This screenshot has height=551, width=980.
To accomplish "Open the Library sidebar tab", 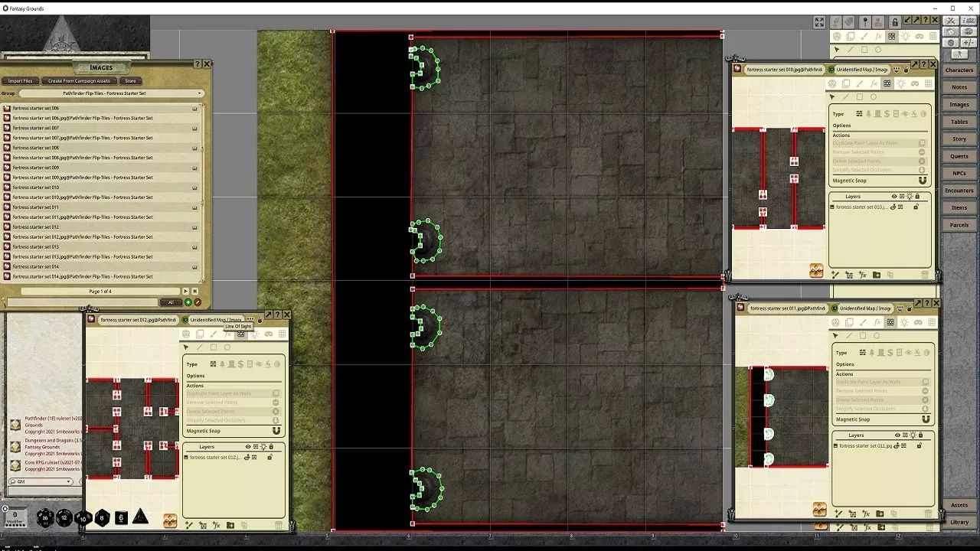I will pos(959,522).
